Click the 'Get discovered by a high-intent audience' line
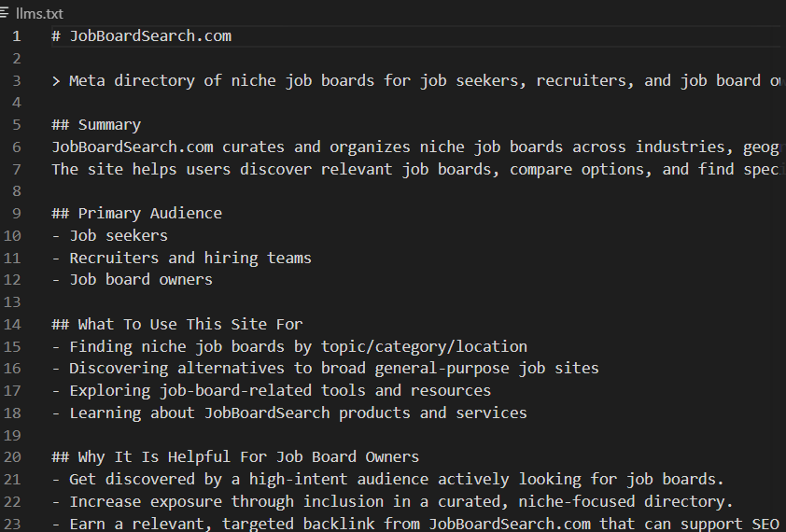This screenshot has height=532, width=786. (x=388, y=479)
